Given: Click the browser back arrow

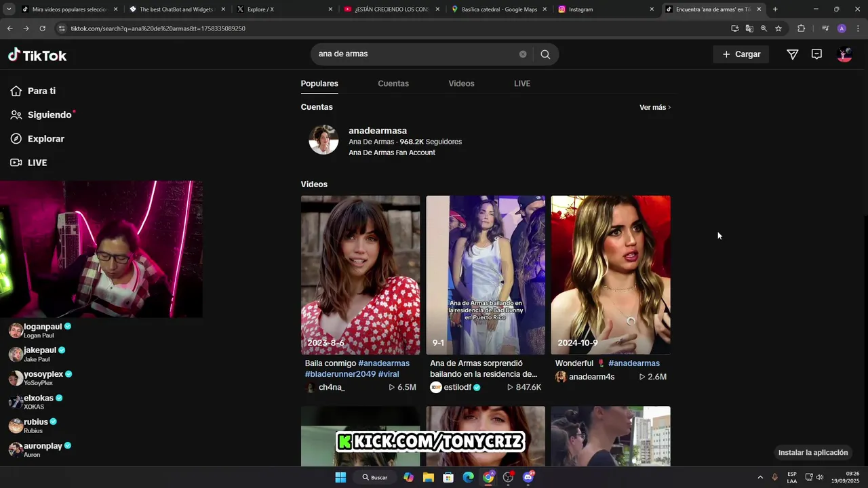Looking at the screenshot, I should click(9, 28).
